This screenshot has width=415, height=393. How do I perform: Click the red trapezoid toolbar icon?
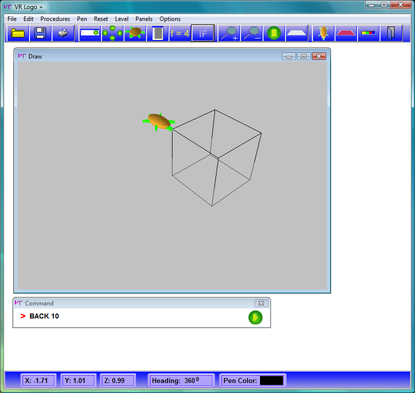tap(346, 33)
